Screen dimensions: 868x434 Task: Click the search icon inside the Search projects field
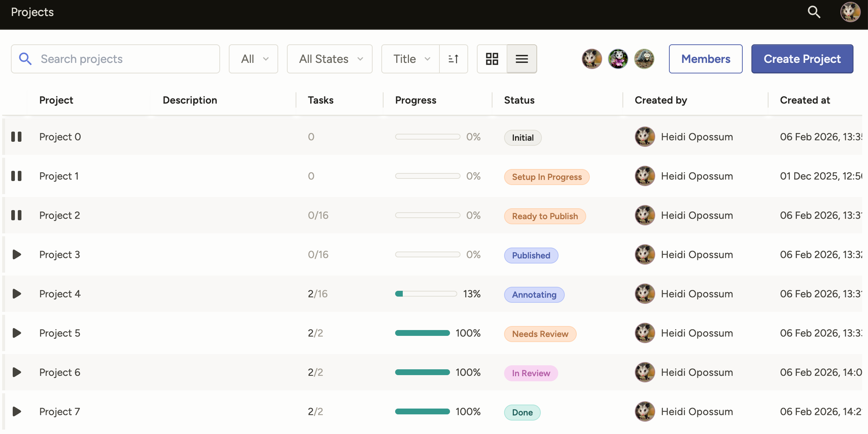pyautogui.click(x=25, y=59)
